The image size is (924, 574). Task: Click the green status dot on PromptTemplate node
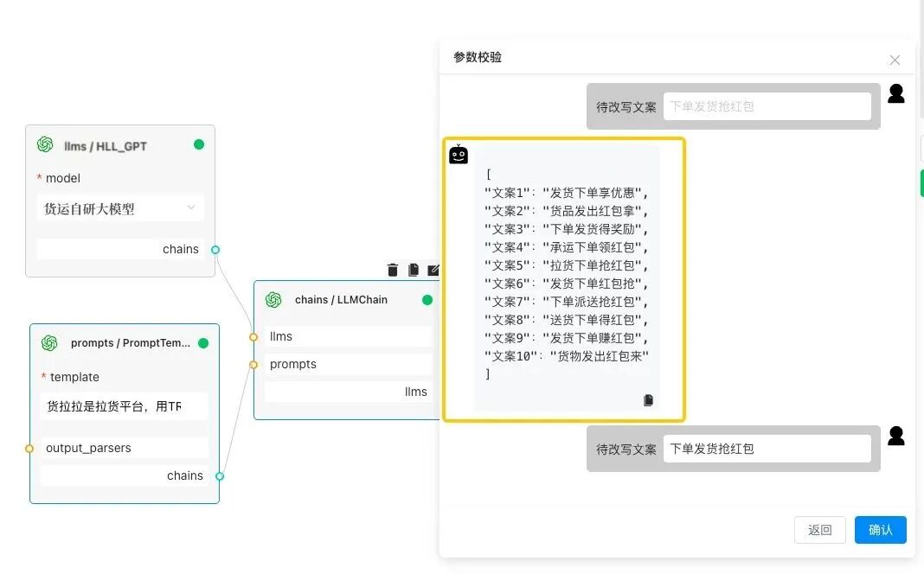click(203, 343)
